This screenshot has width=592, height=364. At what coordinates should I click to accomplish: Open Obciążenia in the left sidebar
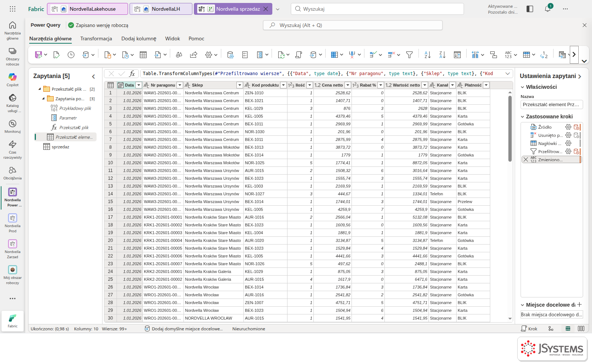tap(13, 173)
